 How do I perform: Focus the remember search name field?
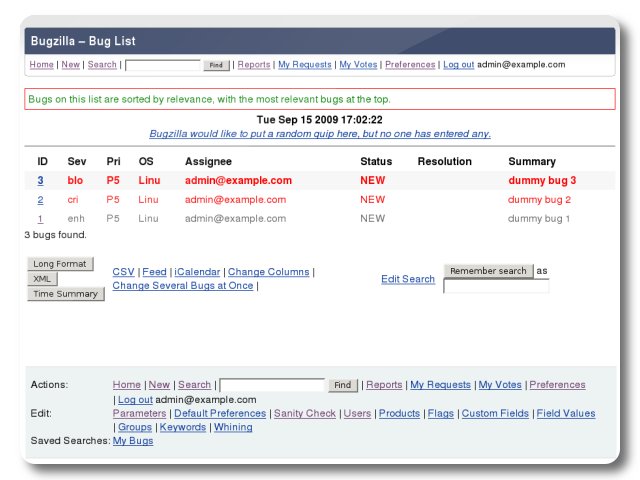(x=496, y=287)
